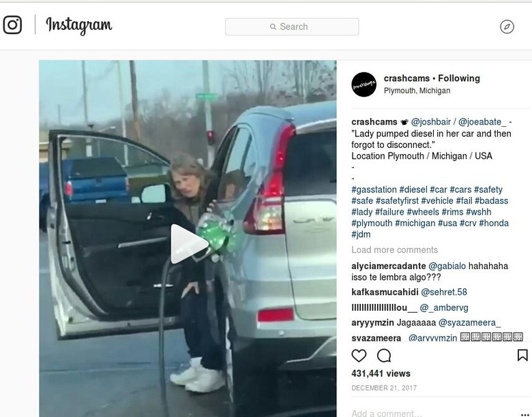View the 431,441 views count

coord(381,373)
